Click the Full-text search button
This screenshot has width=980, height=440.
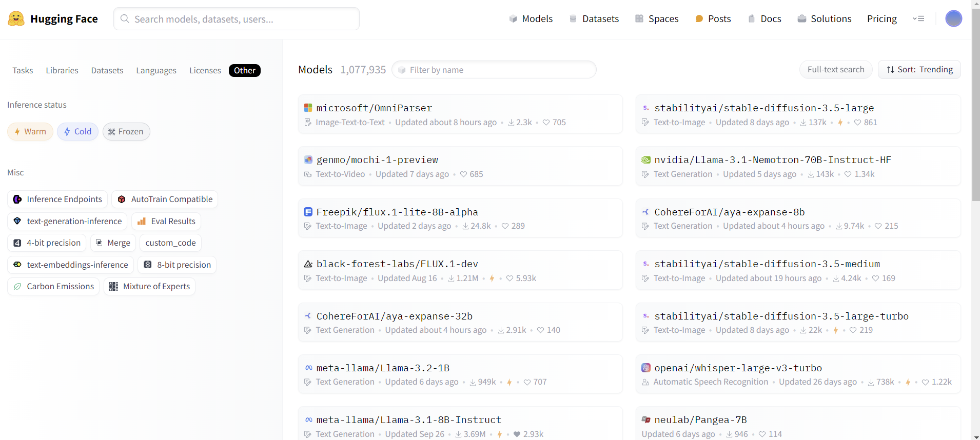(836, 70)
